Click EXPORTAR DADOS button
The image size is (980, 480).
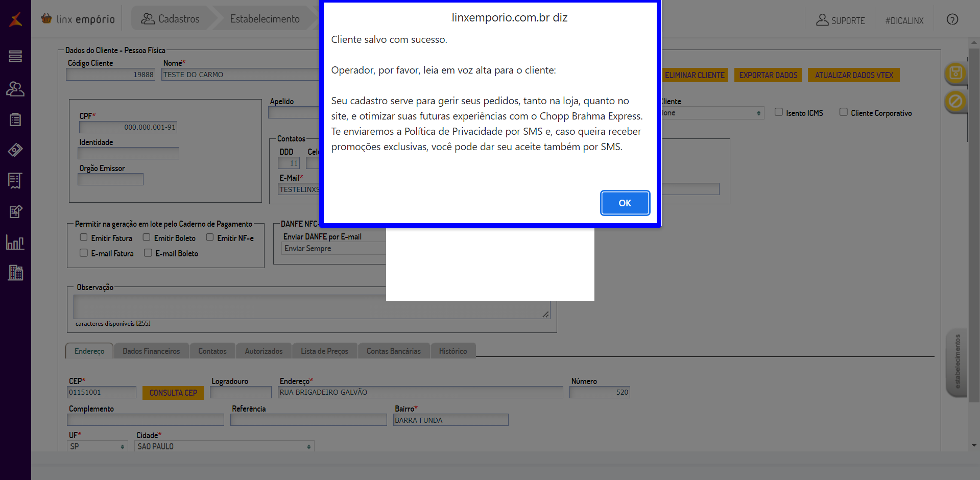[768, 75]
